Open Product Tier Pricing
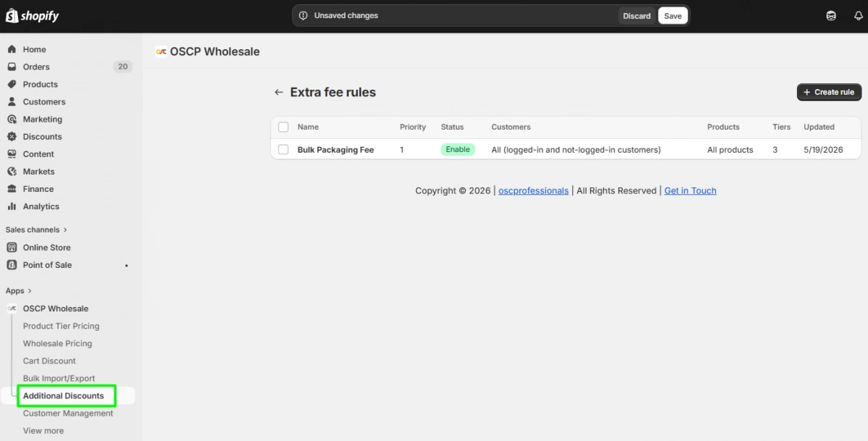868x441 pixels. coord(61,326)
